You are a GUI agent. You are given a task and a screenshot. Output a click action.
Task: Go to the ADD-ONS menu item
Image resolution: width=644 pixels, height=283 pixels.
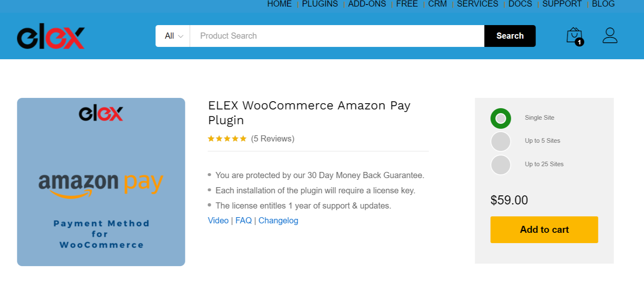367,4
